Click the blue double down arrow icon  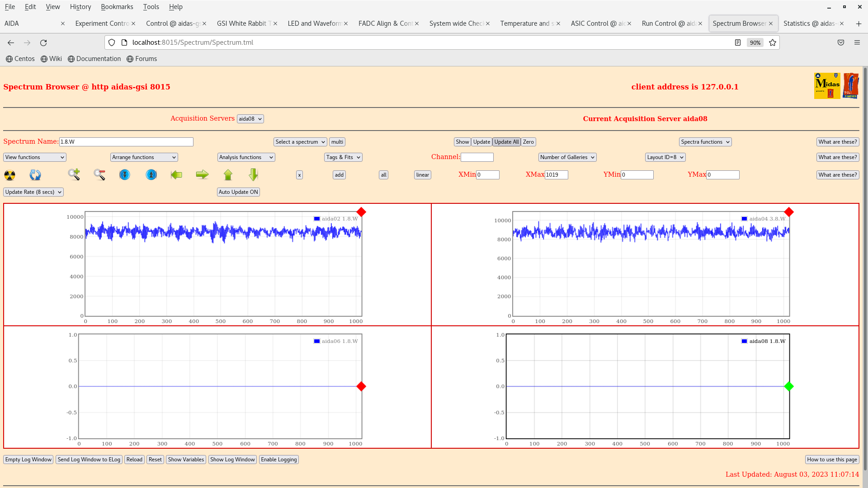[x=125, y=174]
